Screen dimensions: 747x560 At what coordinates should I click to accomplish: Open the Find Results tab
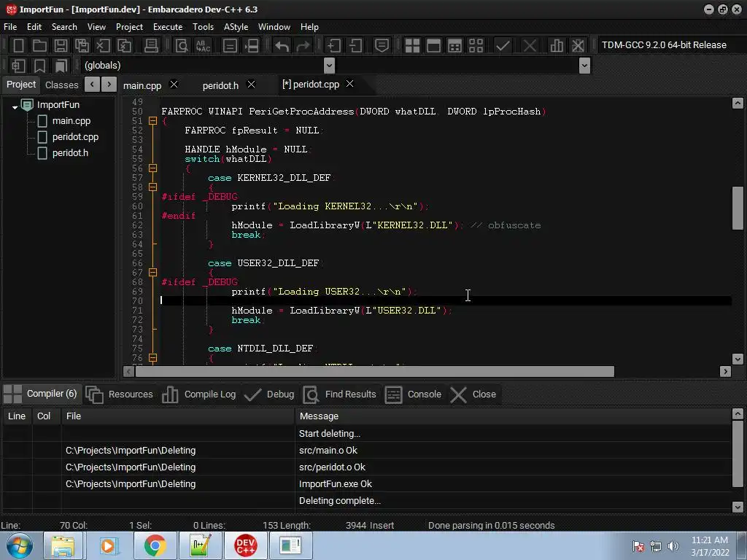click(340, 394)
